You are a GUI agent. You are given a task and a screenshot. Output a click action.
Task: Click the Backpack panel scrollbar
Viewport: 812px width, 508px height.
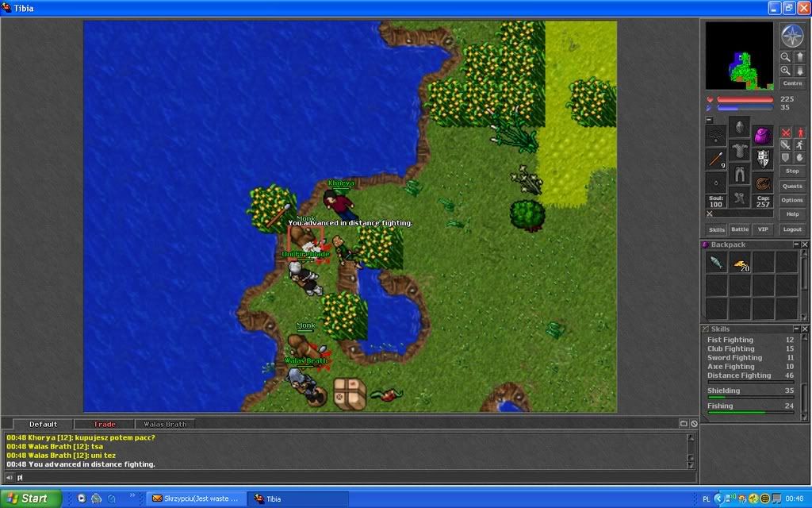804,285
